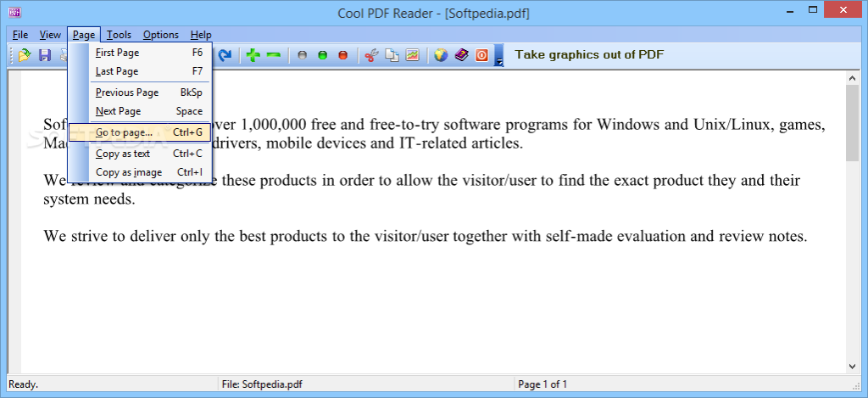This screenshot has height=398, width=868.
Task: Select Next Page menu entry
Action: (x=139, y=111)
